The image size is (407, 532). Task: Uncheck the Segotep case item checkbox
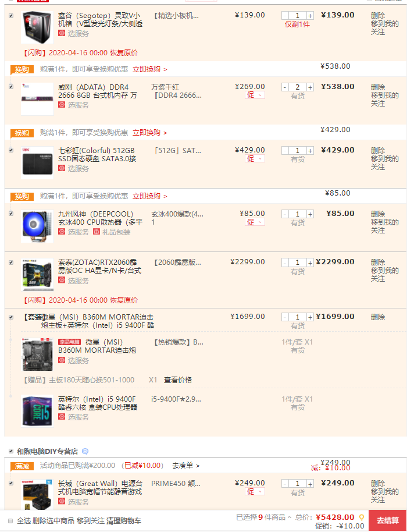[x=11, y=16]
